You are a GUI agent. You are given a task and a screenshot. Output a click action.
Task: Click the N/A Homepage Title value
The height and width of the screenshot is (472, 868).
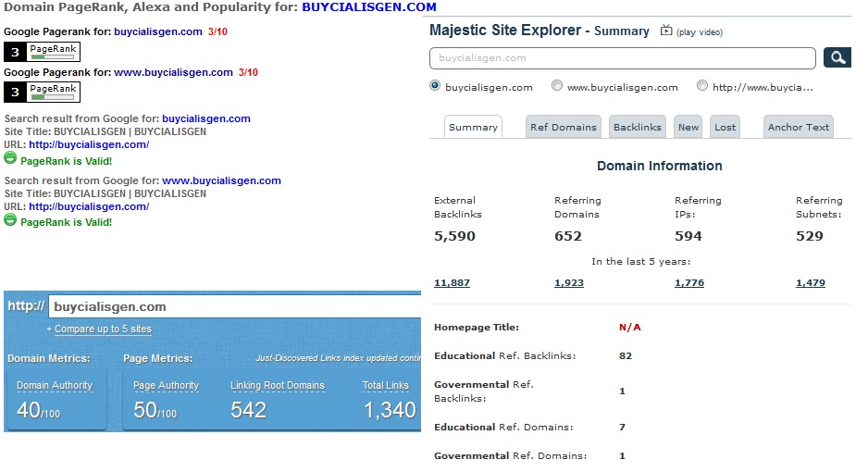coord(629,327)
